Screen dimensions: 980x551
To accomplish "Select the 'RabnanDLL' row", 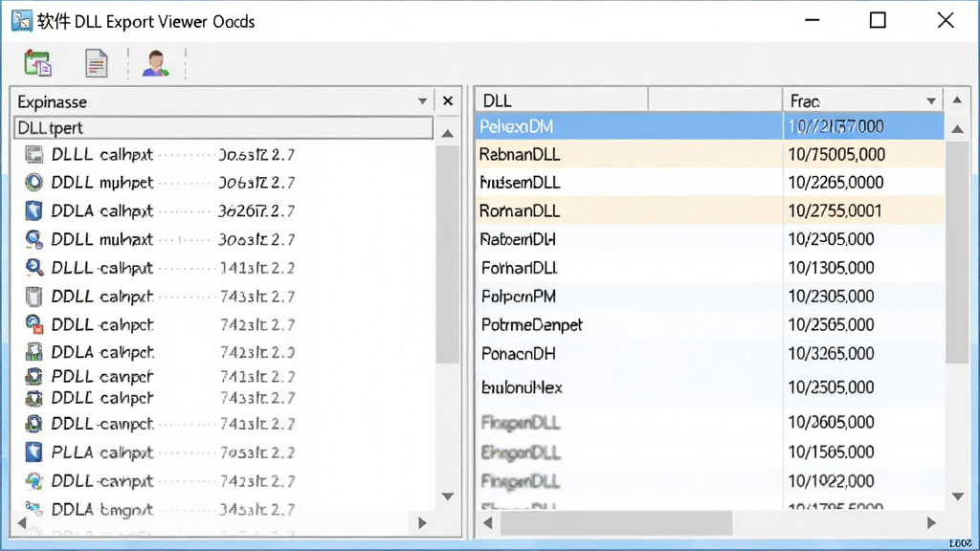I will point(710,154).
